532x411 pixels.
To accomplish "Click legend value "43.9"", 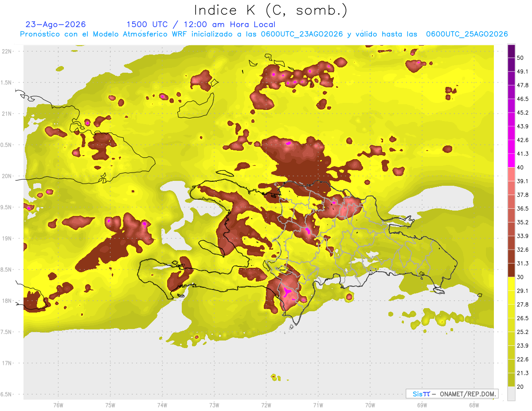I will point(523,126).
